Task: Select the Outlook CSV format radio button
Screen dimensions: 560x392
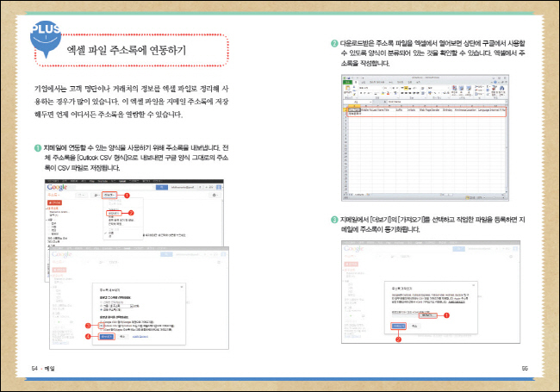Action: point(100,325)
